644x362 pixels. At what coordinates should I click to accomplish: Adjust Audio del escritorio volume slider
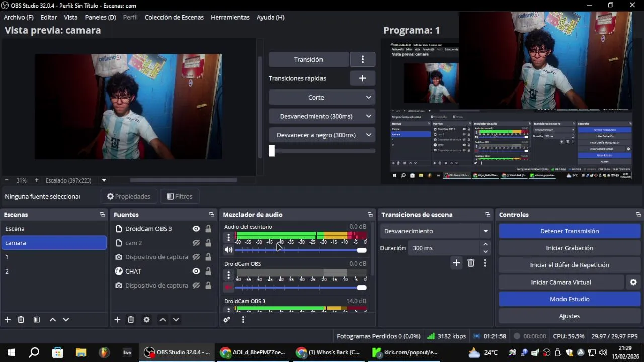coord(301,250)
